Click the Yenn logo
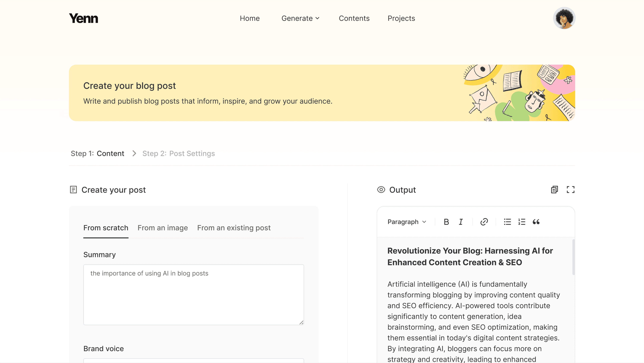The width and height of the screenshot is (644, 363). coord(84,18)
